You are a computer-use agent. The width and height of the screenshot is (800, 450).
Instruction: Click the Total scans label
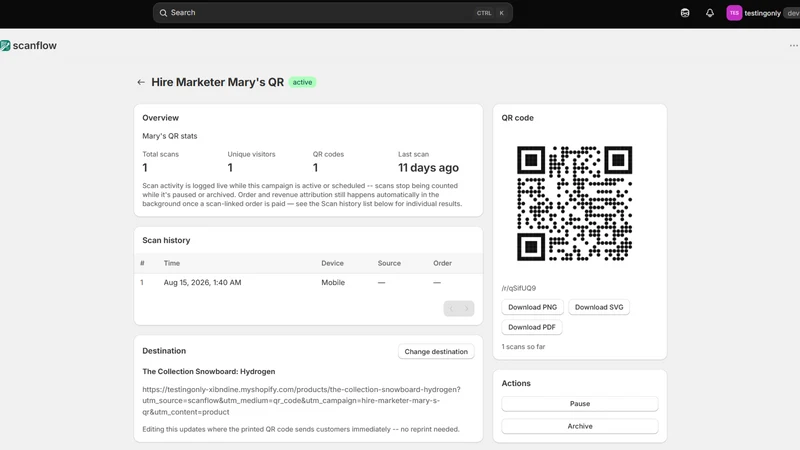coord(160,154)
